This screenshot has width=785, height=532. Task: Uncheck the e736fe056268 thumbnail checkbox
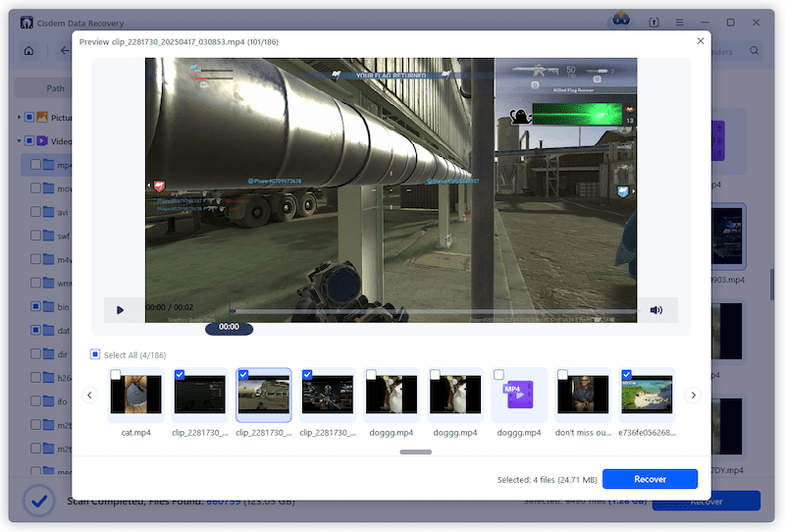coord(626,375)
